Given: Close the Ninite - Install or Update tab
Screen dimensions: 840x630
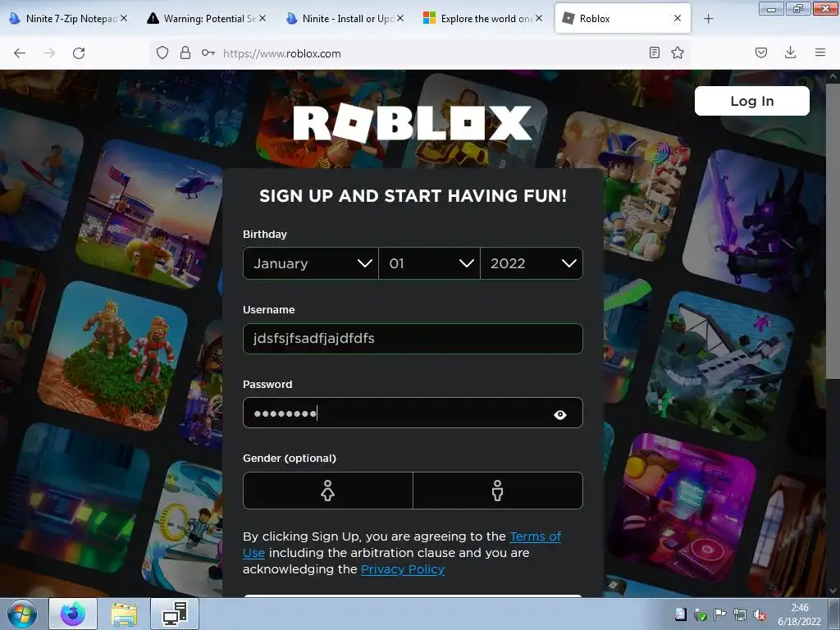Looking at the screenshot, I should click(400, 18).
